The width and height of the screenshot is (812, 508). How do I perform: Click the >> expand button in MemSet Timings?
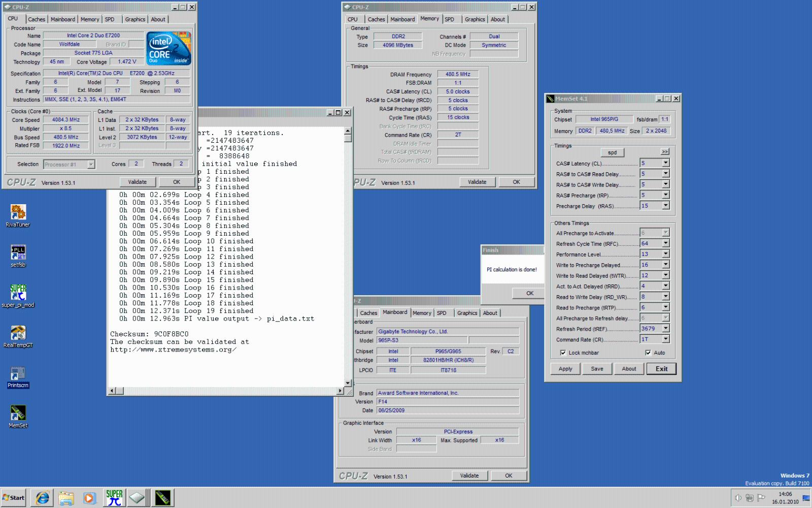665,152
